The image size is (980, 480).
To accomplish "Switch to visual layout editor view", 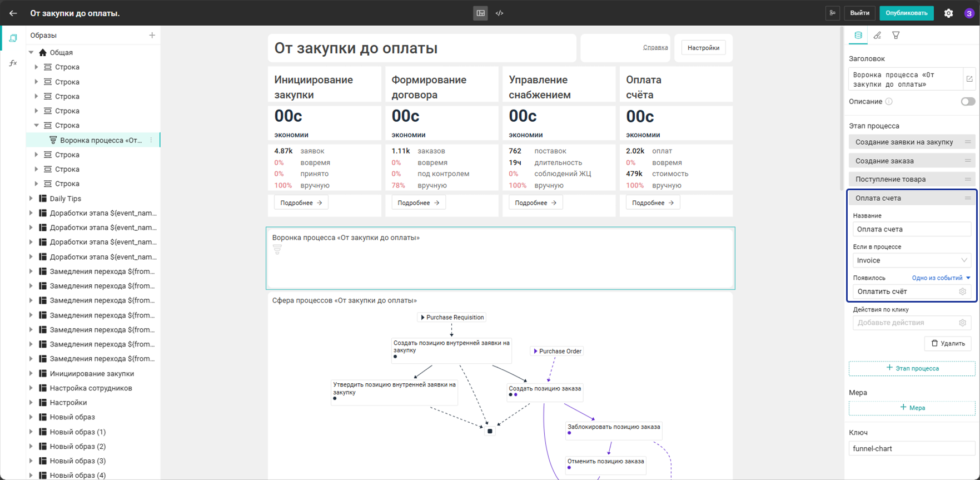I will pyautogui.click(x=481, y=13).
